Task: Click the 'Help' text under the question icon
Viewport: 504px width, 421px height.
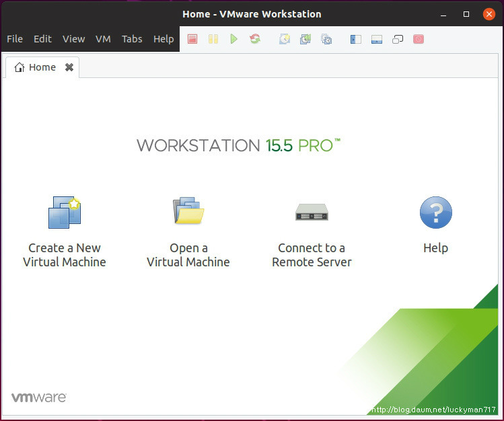Action: (x=435, y=248)
